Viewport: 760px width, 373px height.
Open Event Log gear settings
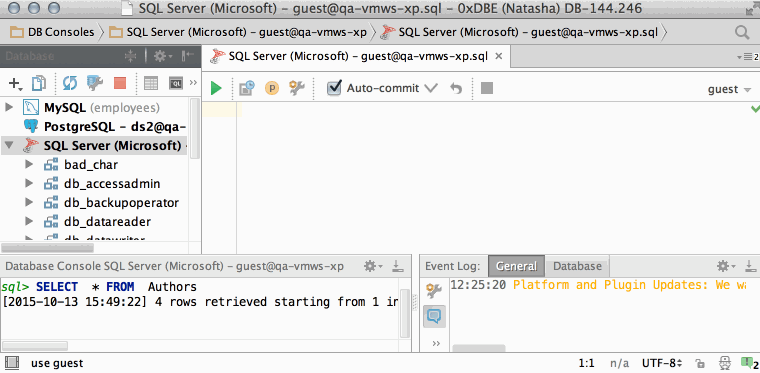coord(726,266)
